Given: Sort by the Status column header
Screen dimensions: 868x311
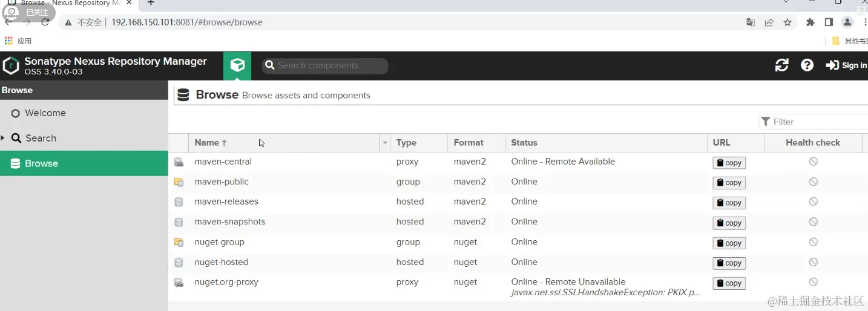Looking at the screenshot, I should click(524, 143).
